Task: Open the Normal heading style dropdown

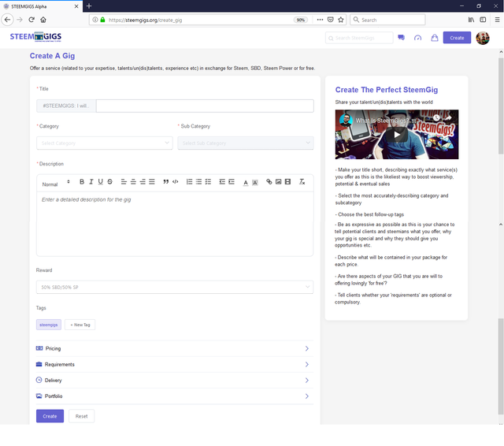Action: [x=56, y=184]
